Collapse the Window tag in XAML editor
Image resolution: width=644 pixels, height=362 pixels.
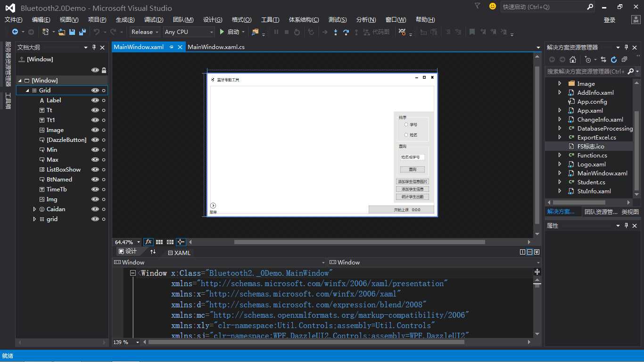(133, 273)
